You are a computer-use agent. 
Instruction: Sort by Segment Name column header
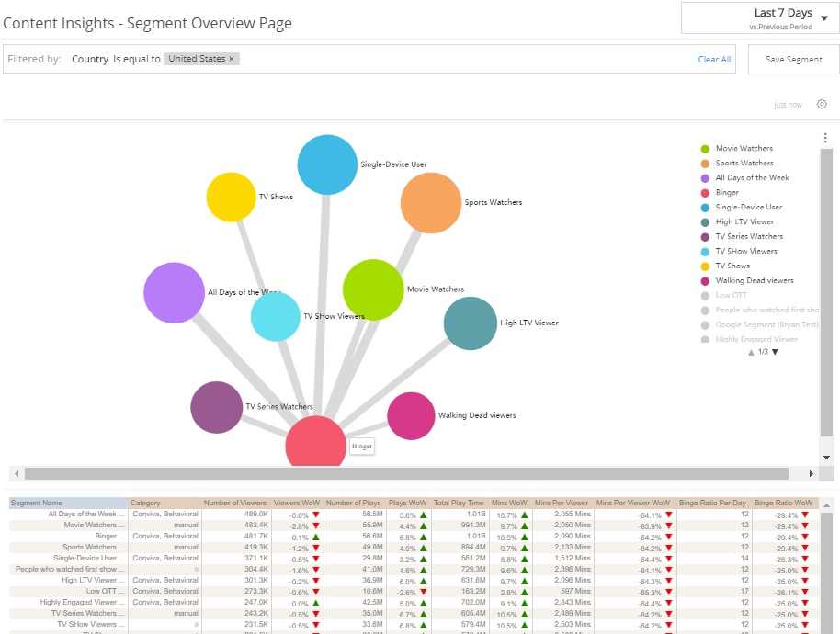point(69,503)
